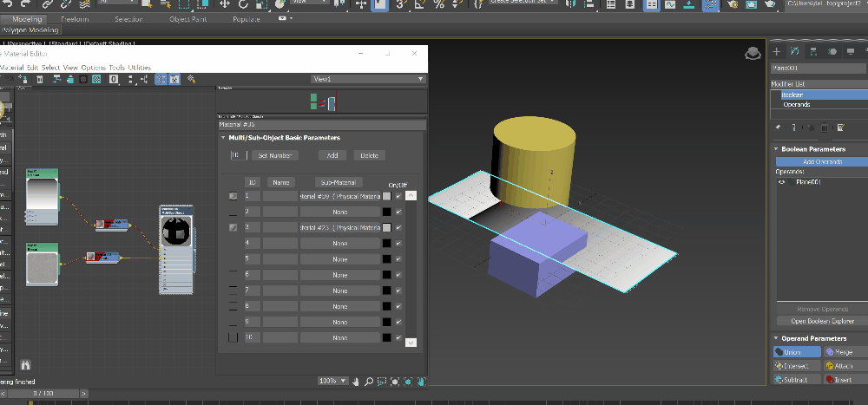Switch to the Freeform ribbon tab
868x405 pixels.
tap(76, 18)
